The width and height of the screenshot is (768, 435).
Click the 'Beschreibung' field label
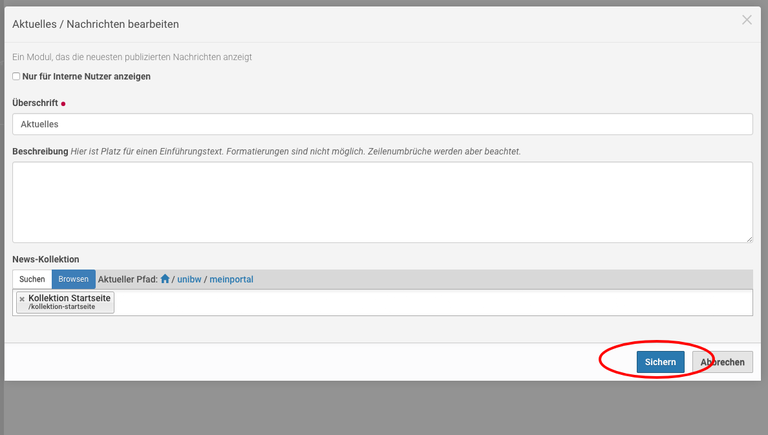(x=40, y=151)
